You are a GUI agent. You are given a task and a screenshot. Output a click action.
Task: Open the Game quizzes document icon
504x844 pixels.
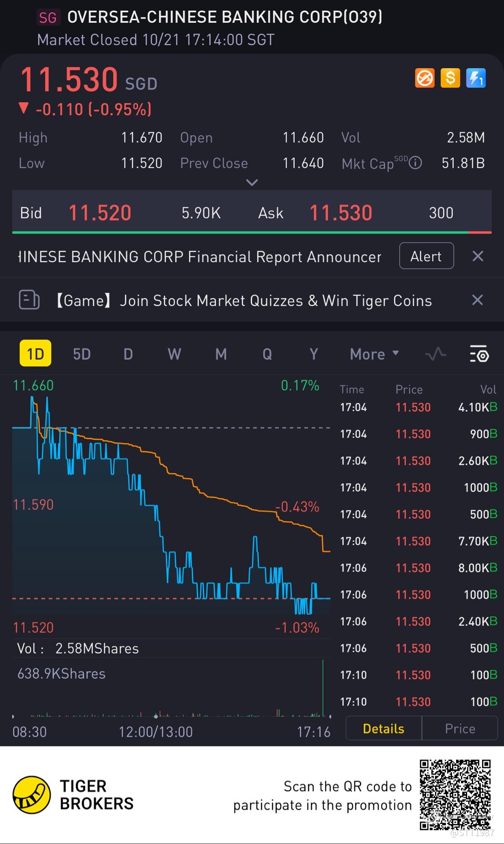(x=29, y=300)
